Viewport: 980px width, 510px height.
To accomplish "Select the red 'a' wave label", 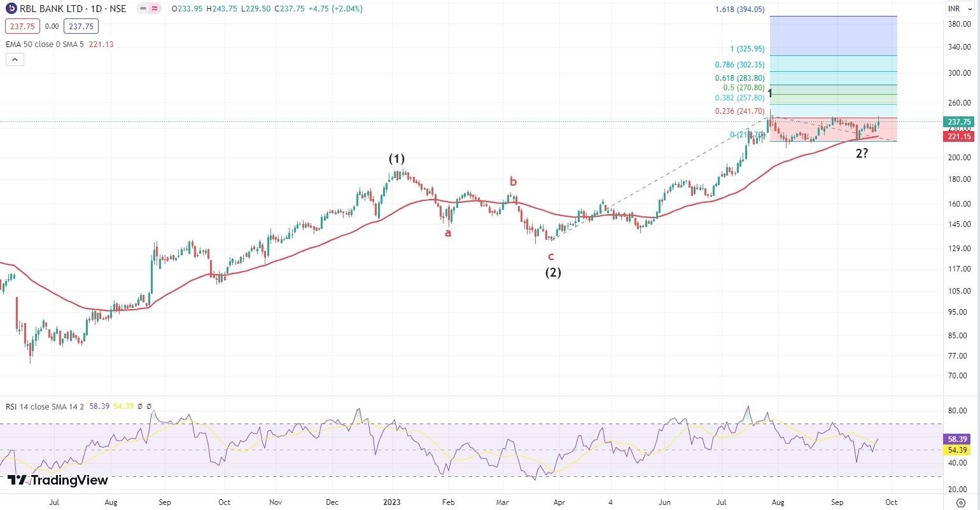I will (448, 233).
